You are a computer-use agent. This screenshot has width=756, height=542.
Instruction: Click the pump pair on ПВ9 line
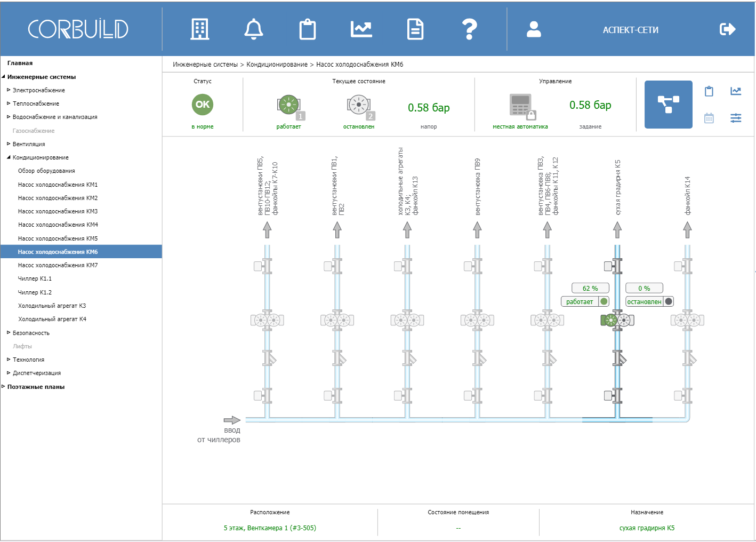pyautogui.click(x=477, y=320)
